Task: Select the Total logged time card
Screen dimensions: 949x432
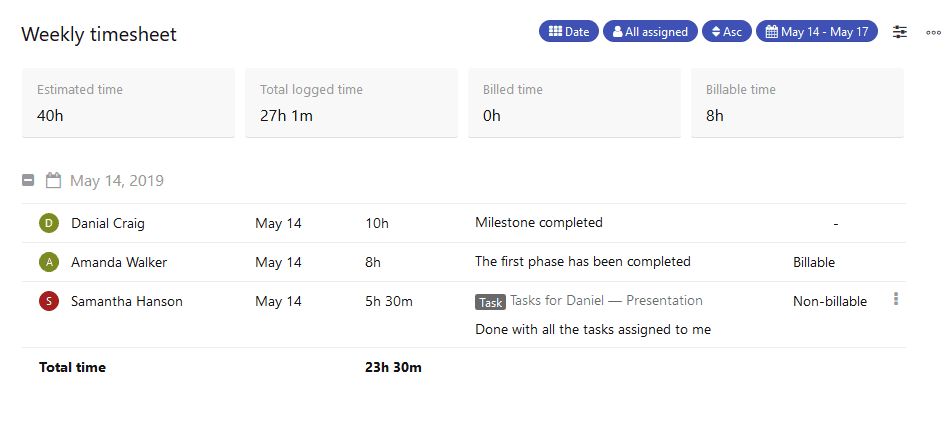Action: (x=351, y=103)
